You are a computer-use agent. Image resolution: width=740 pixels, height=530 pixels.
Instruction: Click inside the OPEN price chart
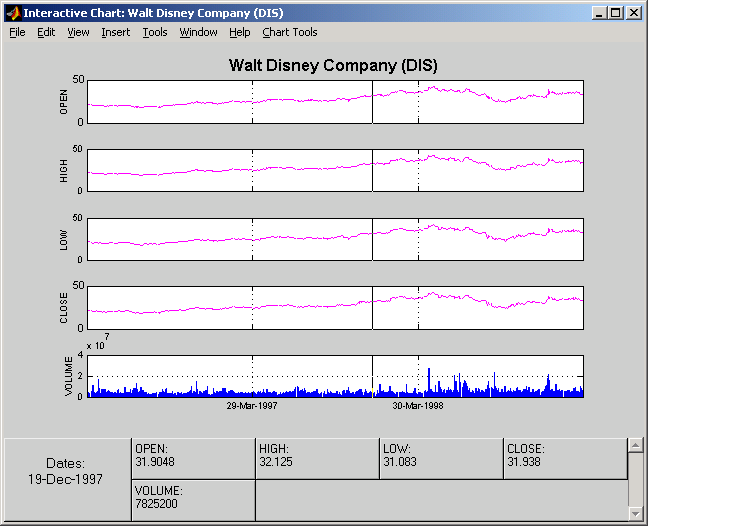(x=336, y=102)
